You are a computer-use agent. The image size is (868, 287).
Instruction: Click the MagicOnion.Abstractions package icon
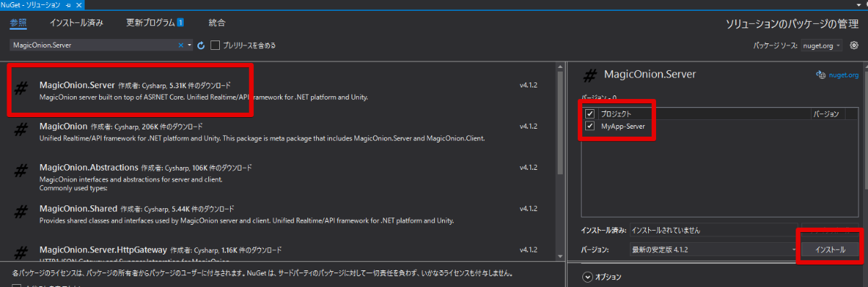click(22, 171)
